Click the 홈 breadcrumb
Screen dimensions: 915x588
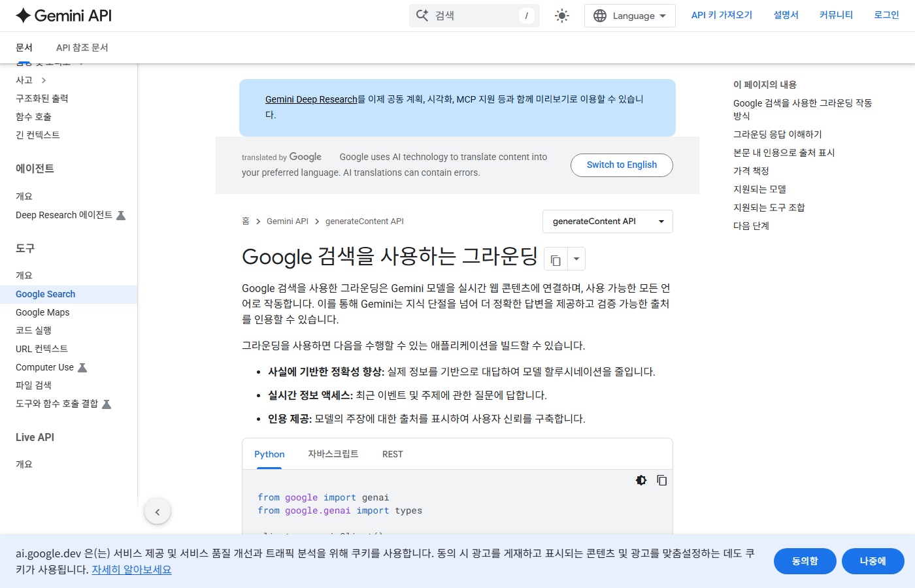coord(246,221)
